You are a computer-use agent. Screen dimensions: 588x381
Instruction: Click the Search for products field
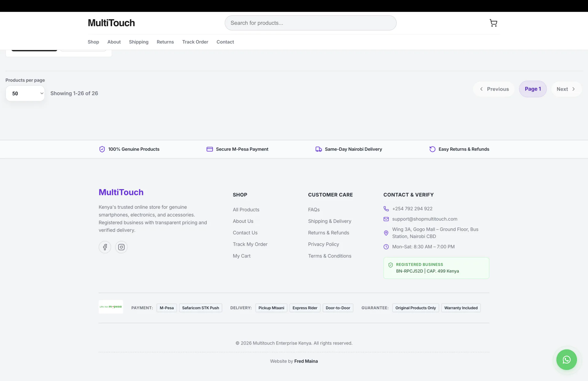311,23
